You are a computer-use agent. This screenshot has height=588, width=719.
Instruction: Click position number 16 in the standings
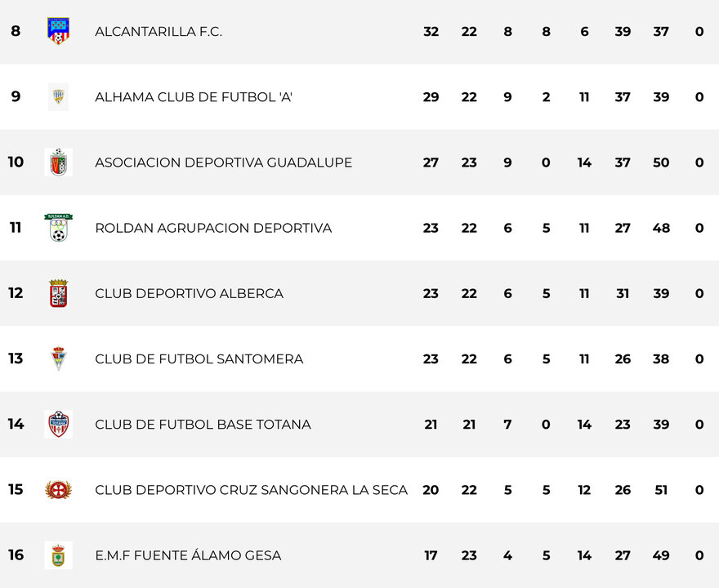tap(16, 555)
